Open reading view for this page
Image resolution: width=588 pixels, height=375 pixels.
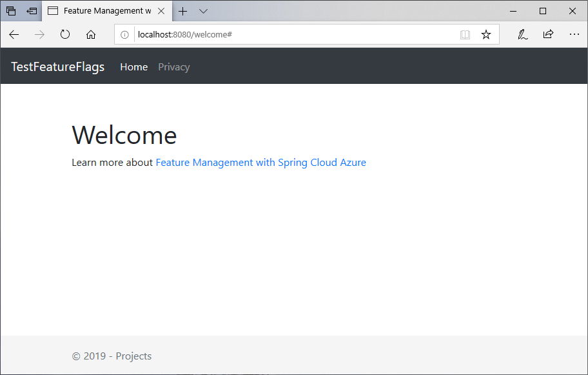pyautogui.click(x=465, y=34)
